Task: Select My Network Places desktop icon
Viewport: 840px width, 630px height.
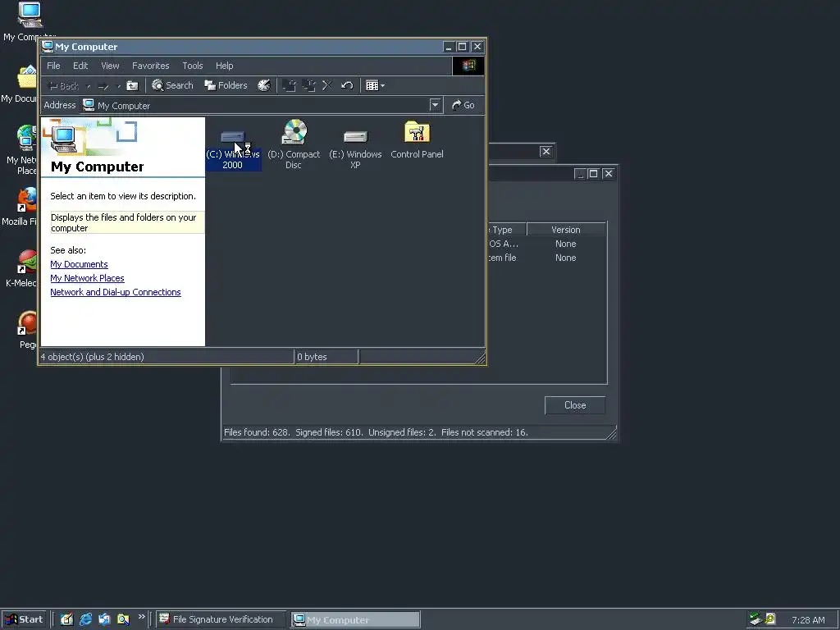Action: [x=21, y=150]
